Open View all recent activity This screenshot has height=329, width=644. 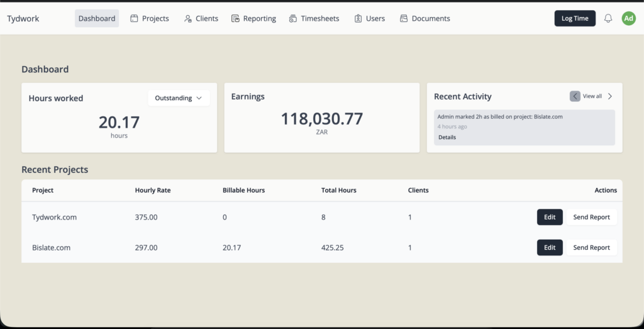pos(592,96)
